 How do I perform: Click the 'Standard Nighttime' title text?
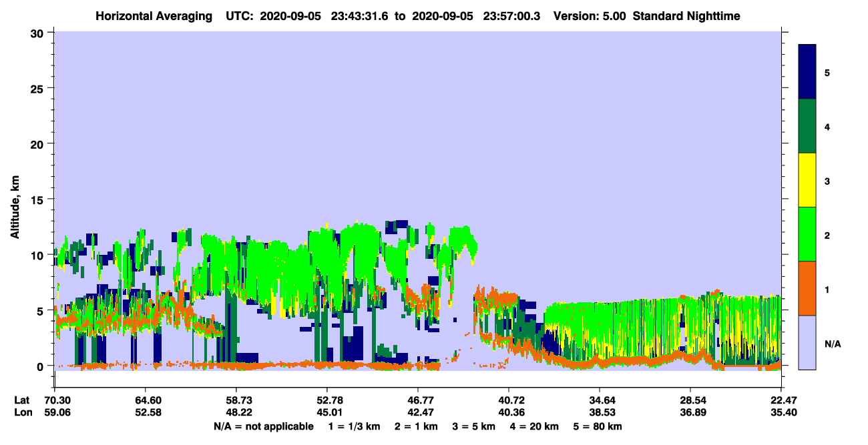click(x=686, y=16)
